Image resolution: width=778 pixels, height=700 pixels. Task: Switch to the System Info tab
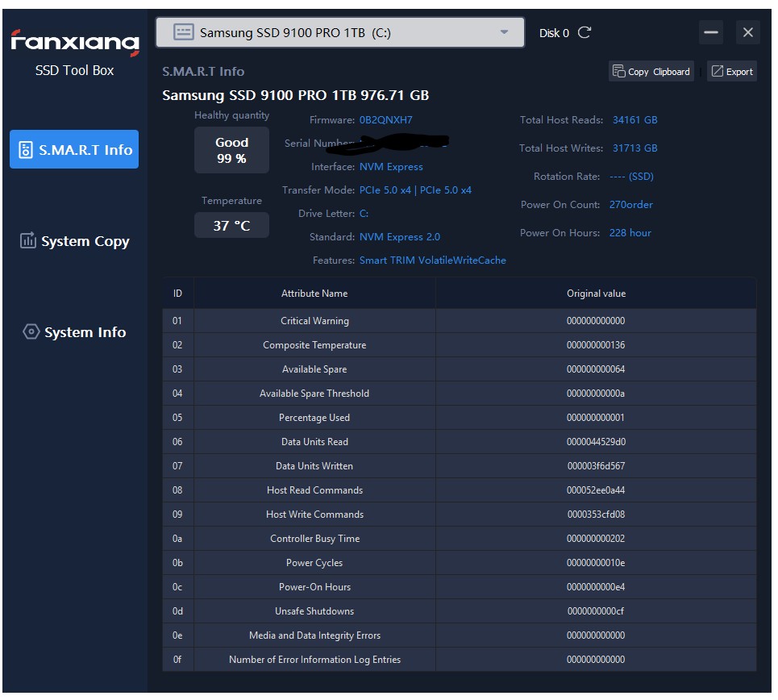point(85,332)
